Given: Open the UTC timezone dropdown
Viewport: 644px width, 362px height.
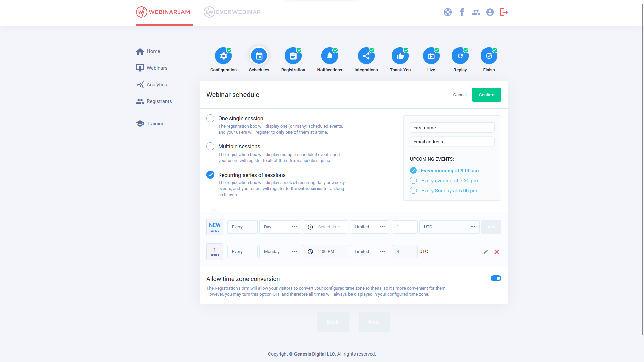Looking at the screenshot, I should click(x=449, y=227).
